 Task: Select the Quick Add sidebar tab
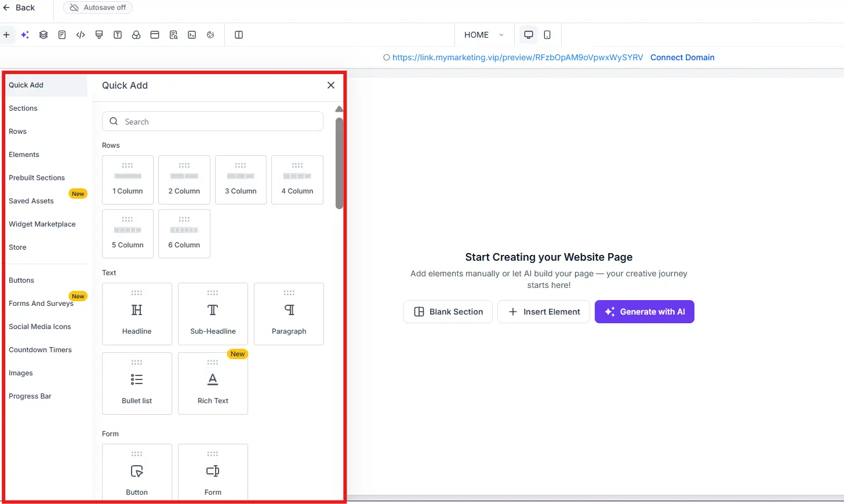(46, 85)
